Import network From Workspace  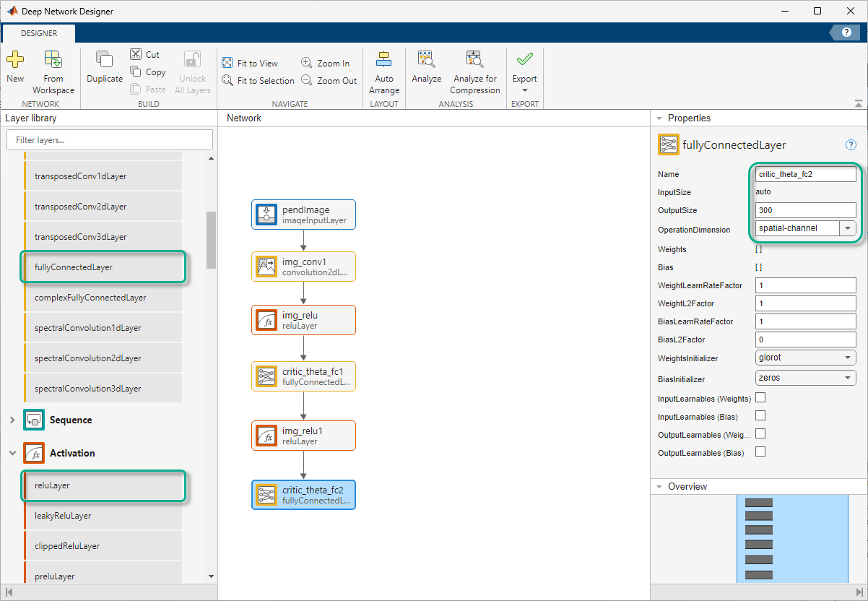point(53,72)
